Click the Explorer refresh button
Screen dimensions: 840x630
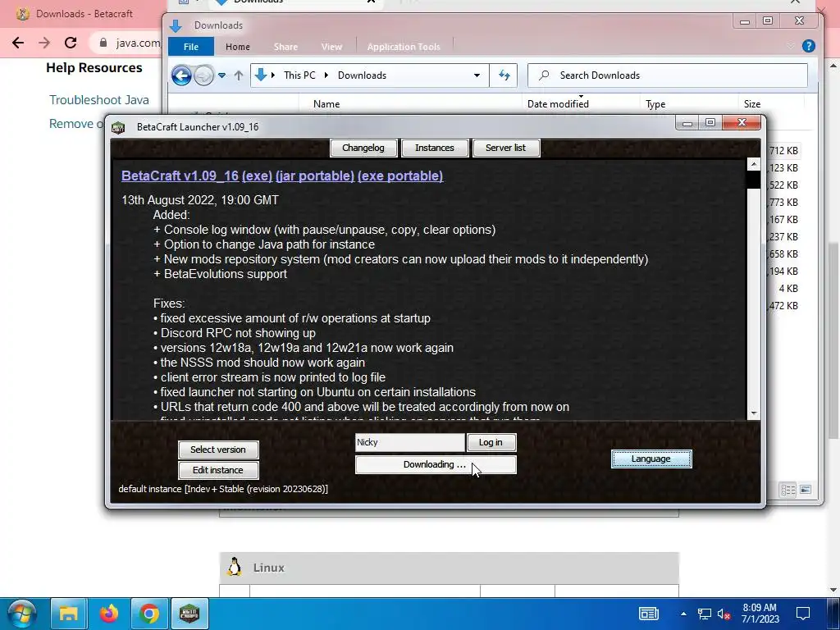pos(504,75)
